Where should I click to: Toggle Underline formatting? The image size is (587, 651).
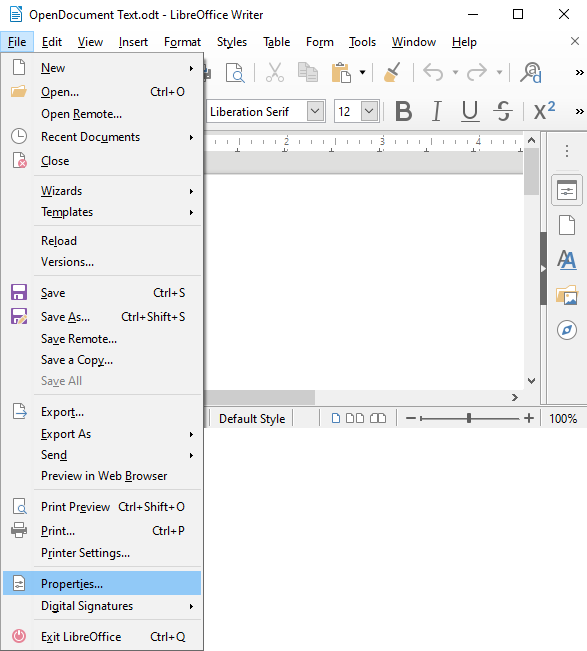470,111
